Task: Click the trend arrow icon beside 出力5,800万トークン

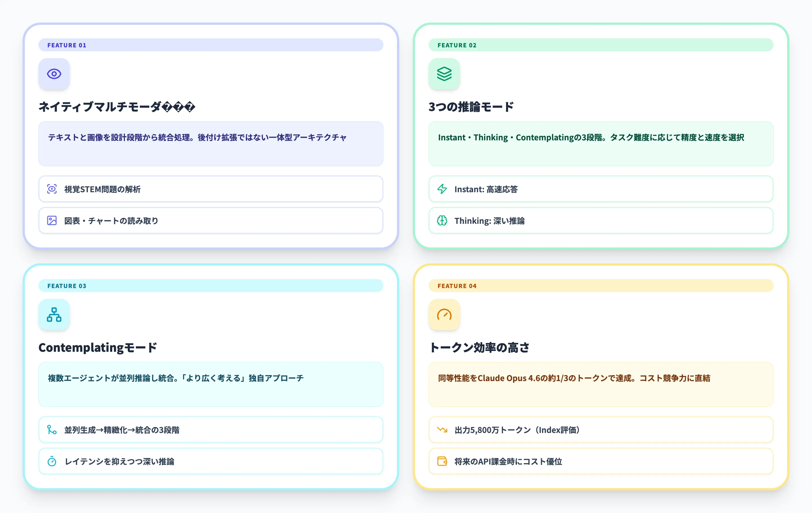Action: 442,430
